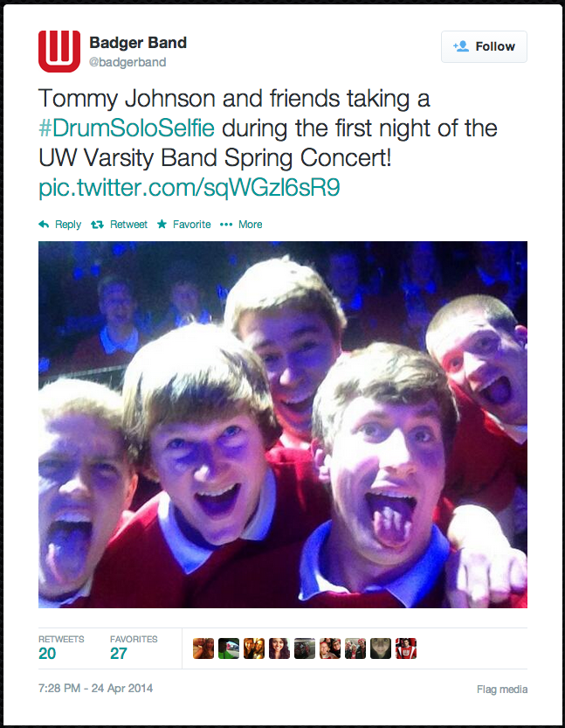Open the fourth avatar of dark-haired woman

pos(279,648)
